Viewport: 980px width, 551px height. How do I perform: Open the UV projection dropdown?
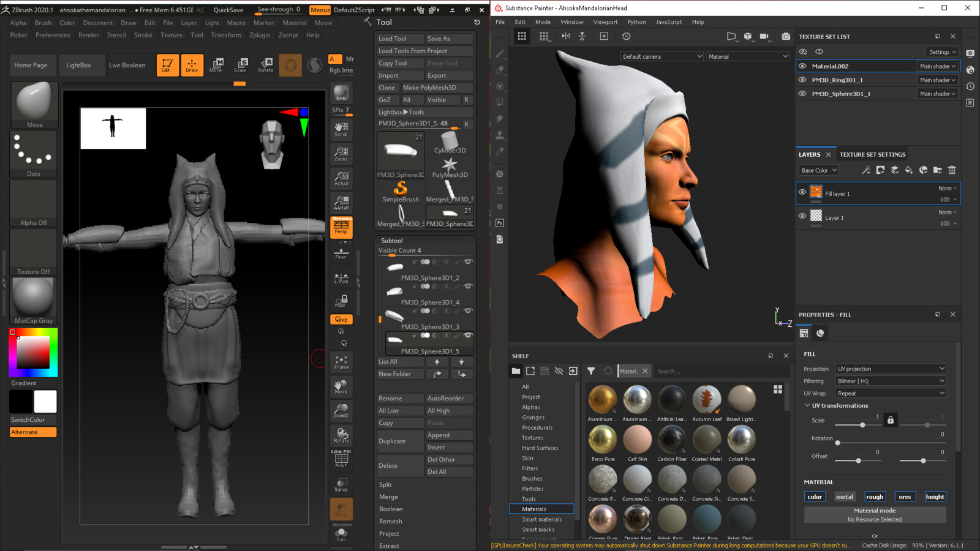891,369
